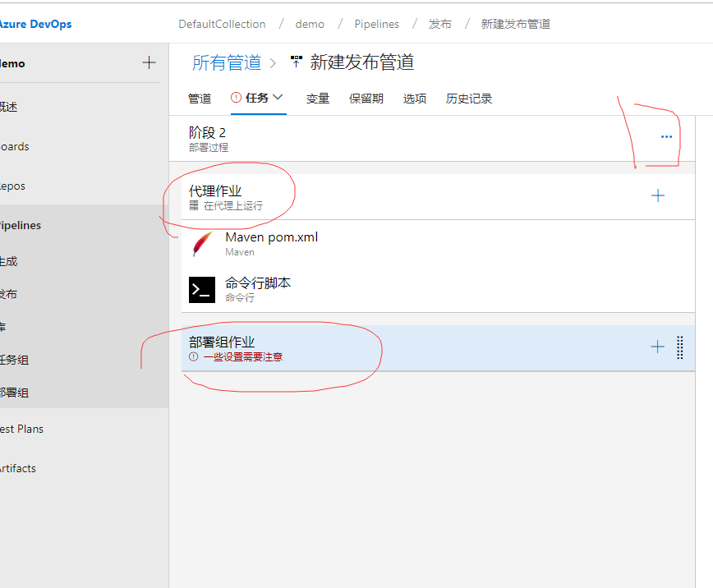Select the 代理作业 job row
The height and width of the screenshot is (588, 713).
pyautogui.click(x=411, y=197)
